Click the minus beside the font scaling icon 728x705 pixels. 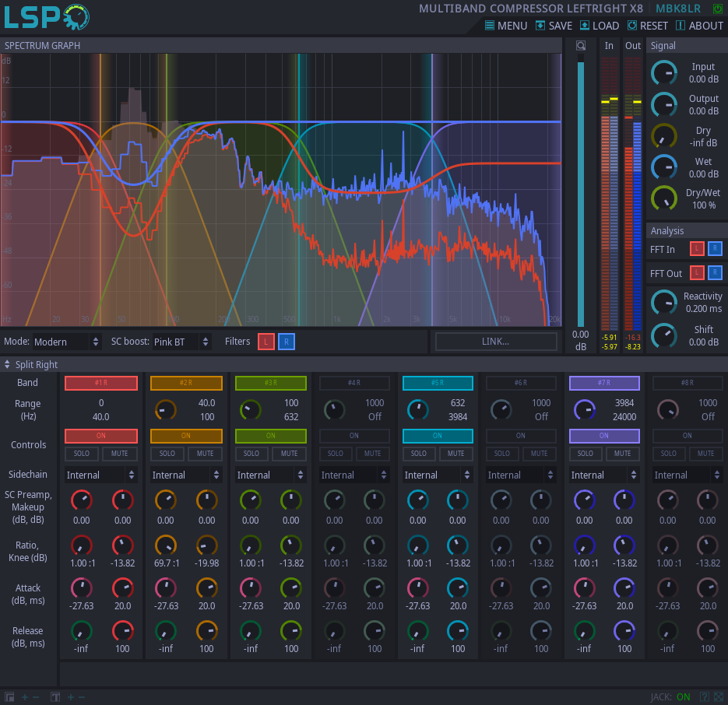pos(82,697)
